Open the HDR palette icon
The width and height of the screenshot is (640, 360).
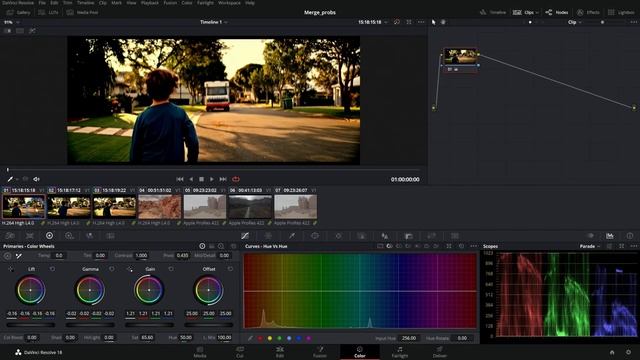[69, 236]
